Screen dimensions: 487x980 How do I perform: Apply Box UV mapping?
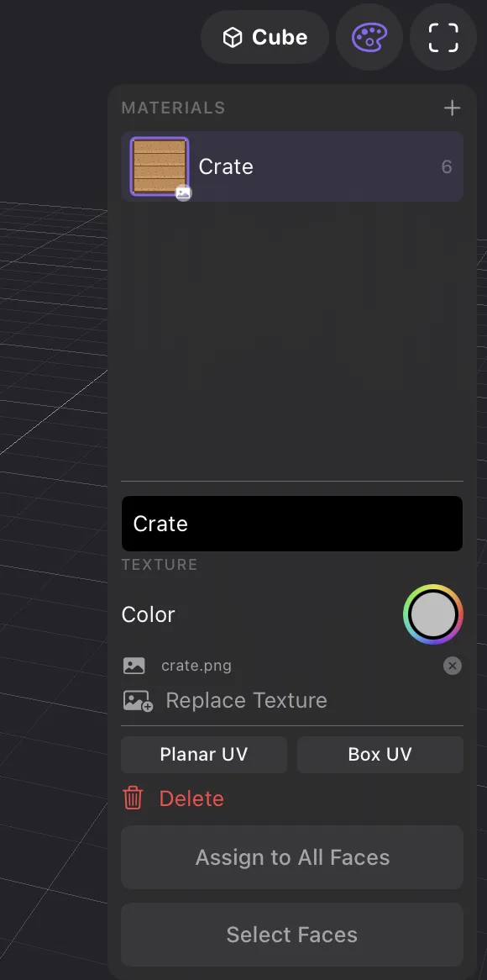click(380, 755)
